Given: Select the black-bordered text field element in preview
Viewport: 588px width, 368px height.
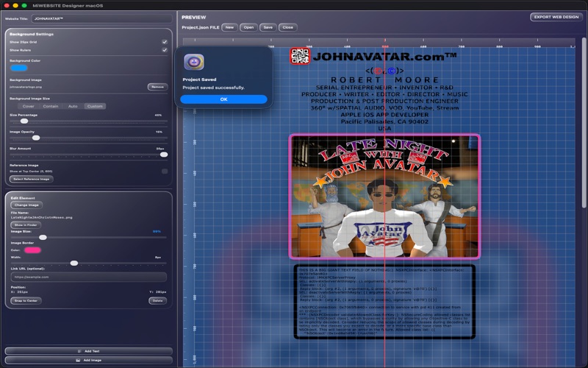Looking at the screenshot, I should pos(384,302).
